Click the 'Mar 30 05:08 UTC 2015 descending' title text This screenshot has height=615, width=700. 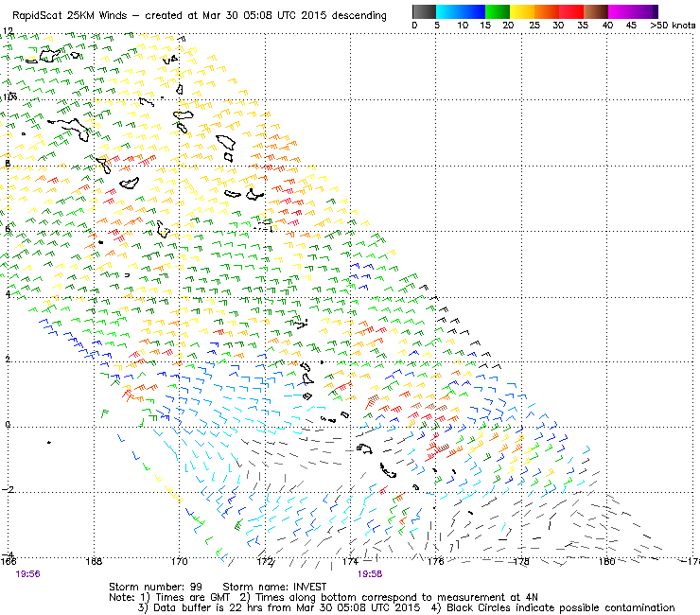(294, 16)
